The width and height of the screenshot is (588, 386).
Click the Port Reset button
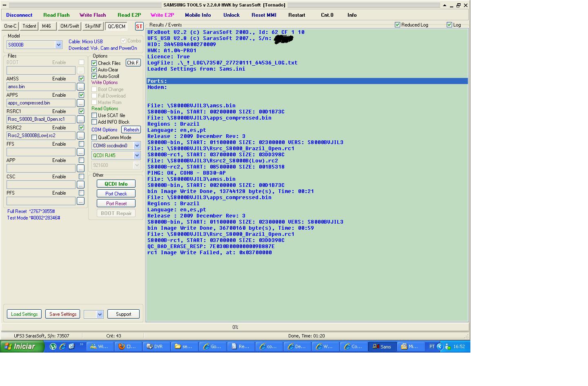click(x=116, y=204)
